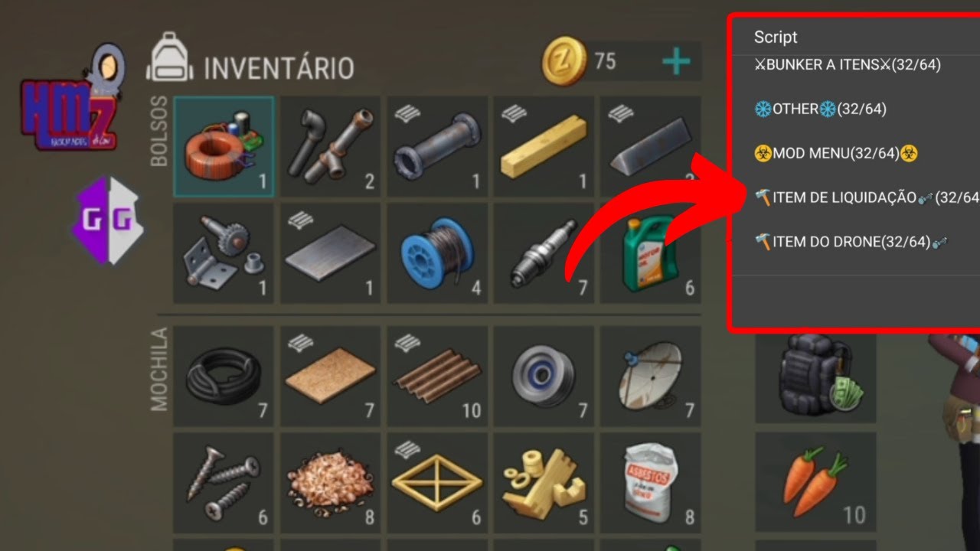This screenshot has height=551, width=980.
Task: Select ITEM DO DRONE(32/64) option
Action: [851, 242]
